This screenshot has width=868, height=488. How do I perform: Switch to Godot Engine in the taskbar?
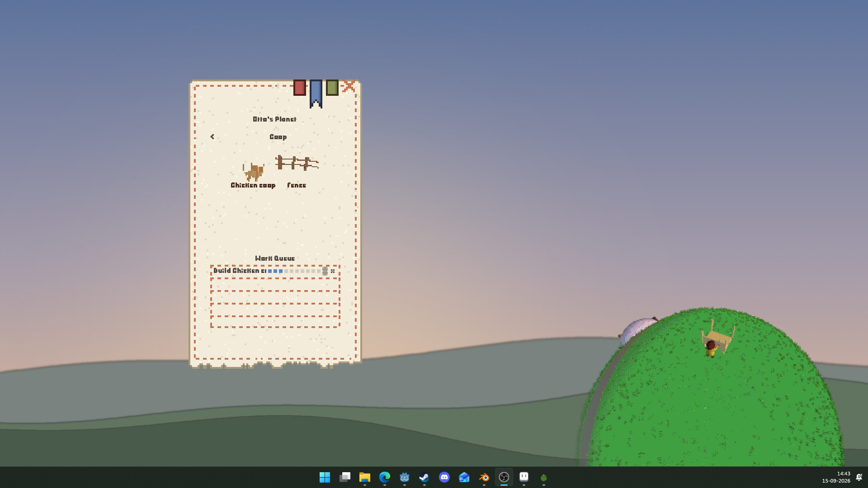[405, 477]
